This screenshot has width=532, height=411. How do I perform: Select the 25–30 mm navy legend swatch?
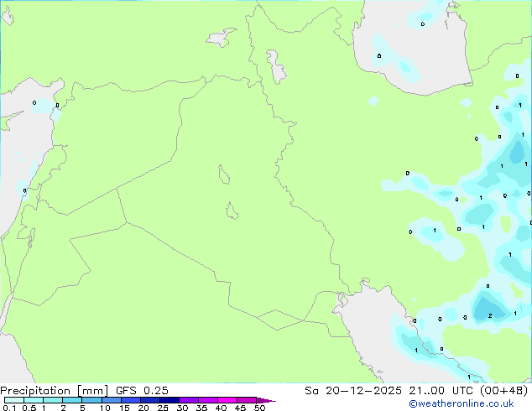pyautogui.click(x=170, y=400)
